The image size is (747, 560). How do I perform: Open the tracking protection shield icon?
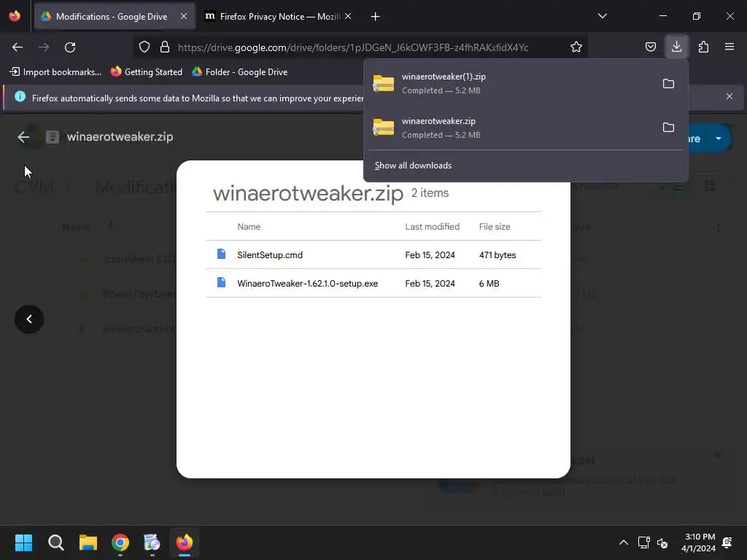click(144, 47)
